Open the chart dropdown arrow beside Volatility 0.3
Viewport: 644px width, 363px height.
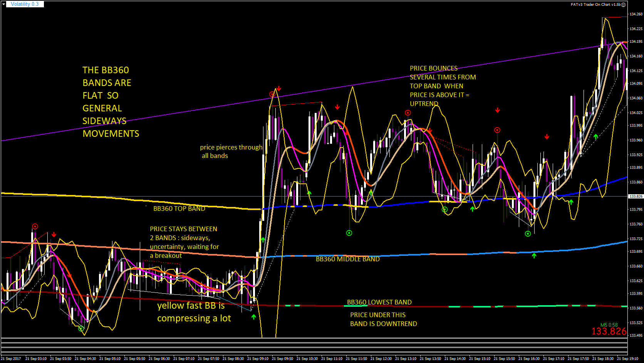coord(3,4)
